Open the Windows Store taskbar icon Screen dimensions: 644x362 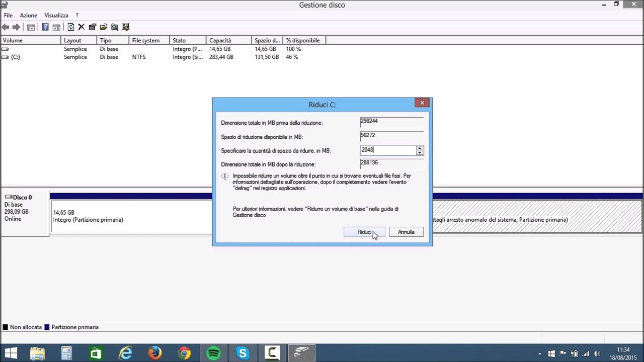96,353
